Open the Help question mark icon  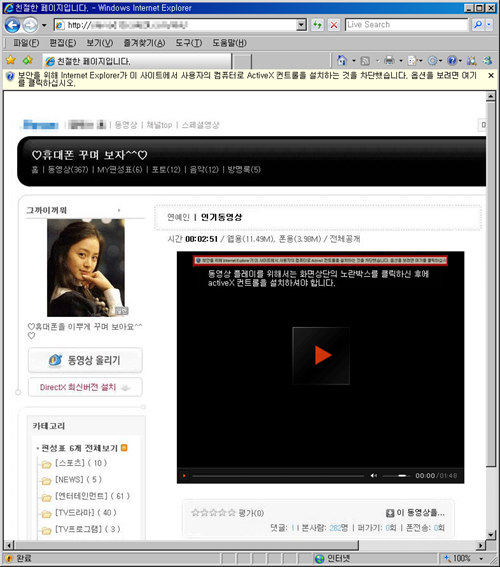point(452,60)
